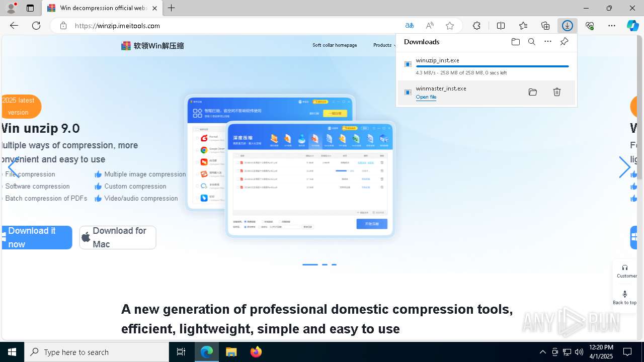Screen dimensions: 644x362
Task: Pin the Downloads panel
Action: tap(565, 42)
